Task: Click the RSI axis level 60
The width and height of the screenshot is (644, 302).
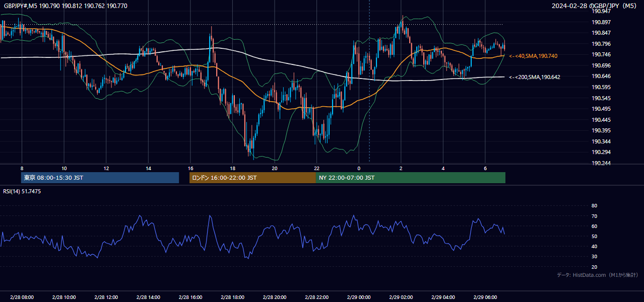Action: 594,226
